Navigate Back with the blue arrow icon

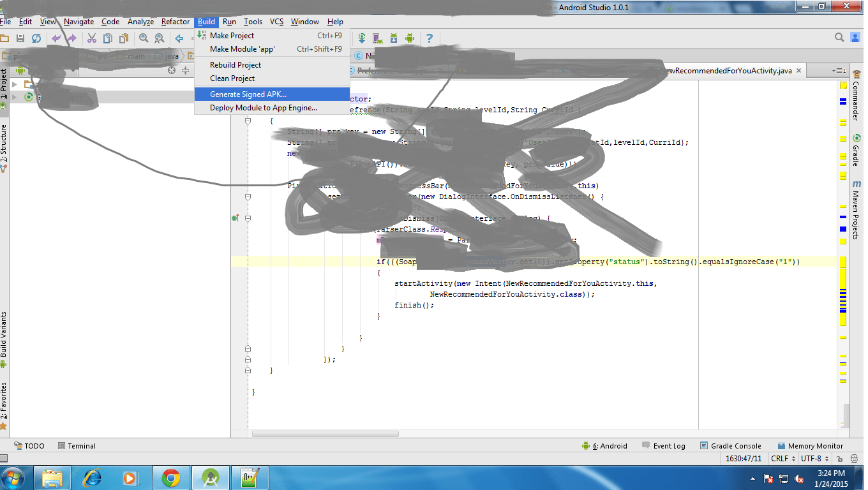coord(179,38)
